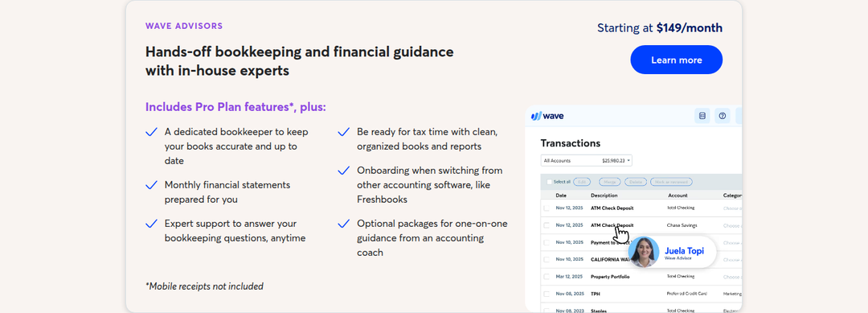Click the Mark as reviewed button

pyautogui.click(x=671, y=182)
